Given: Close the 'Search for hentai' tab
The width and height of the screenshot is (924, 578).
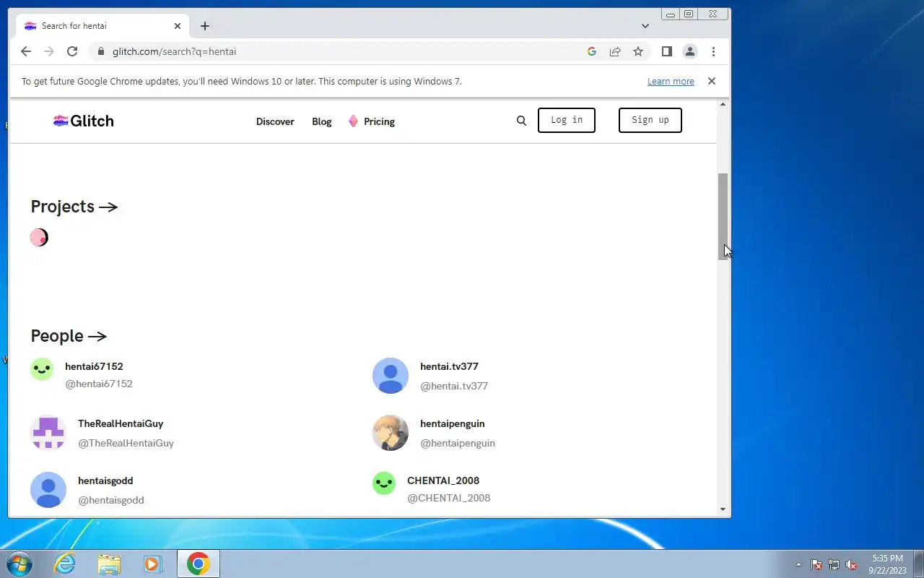Looking at the screenshot, I should tap(178, 26).
